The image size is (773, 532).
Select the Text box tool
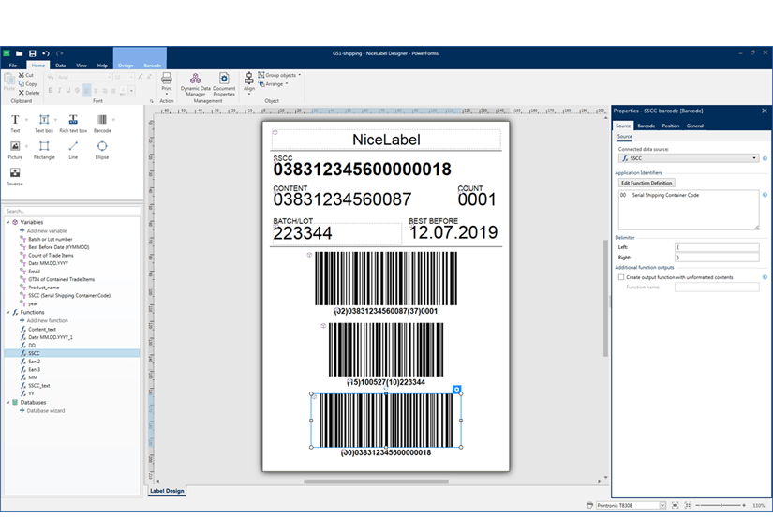point(44,123)
